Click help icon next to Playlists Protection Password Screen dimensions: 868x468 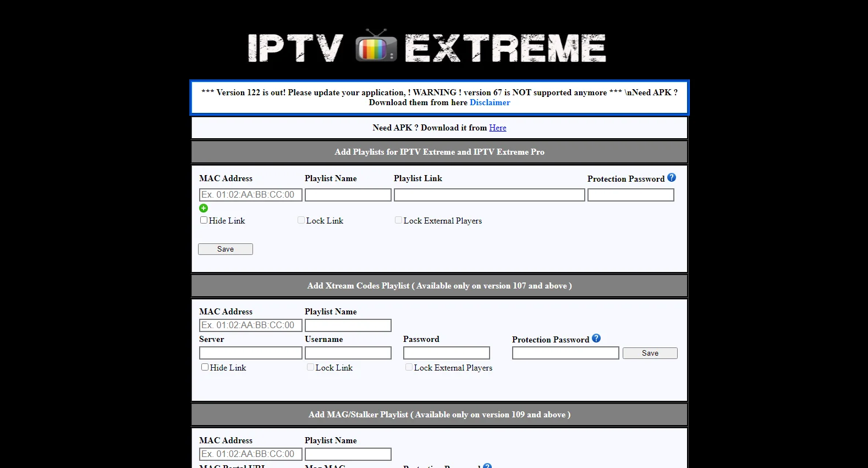coord(672,178)
